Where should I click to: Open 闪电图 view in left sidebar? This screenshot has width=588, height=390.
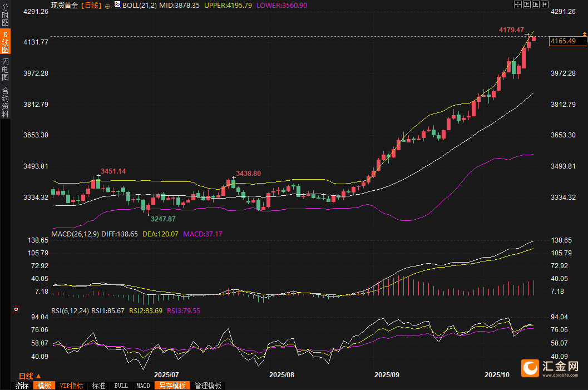(5, 70)
